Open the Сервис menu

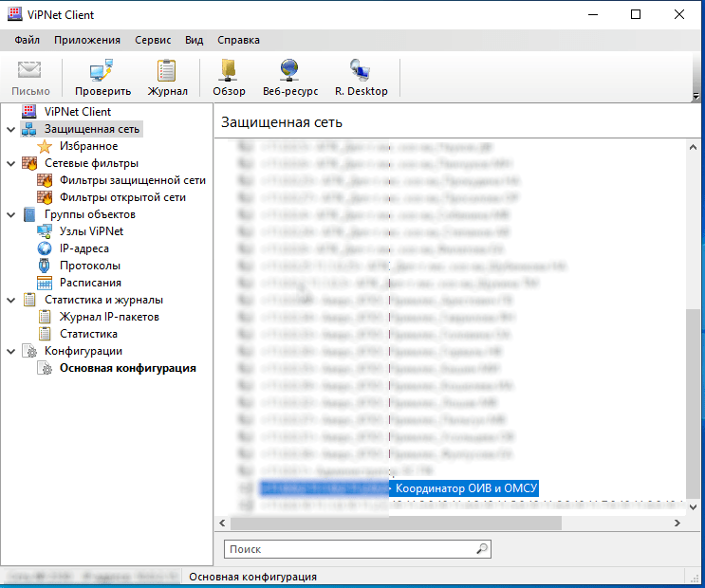153,40
